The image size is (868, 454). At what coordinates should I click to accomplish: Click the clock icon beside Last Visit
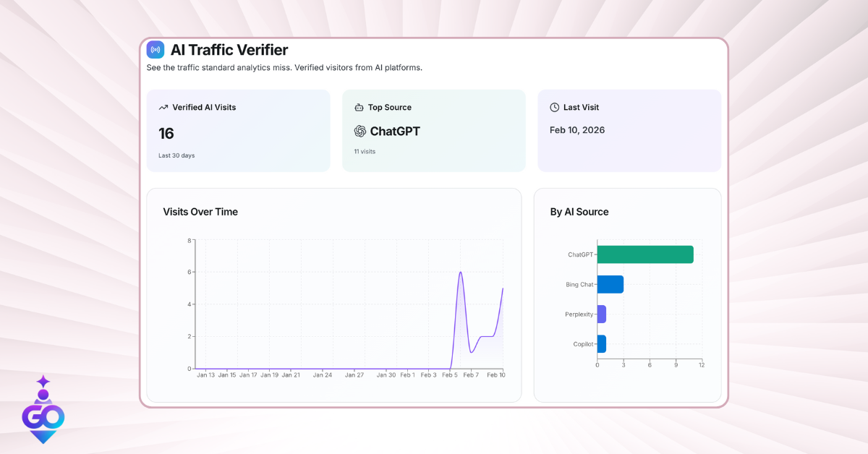[x=554, y=107]
